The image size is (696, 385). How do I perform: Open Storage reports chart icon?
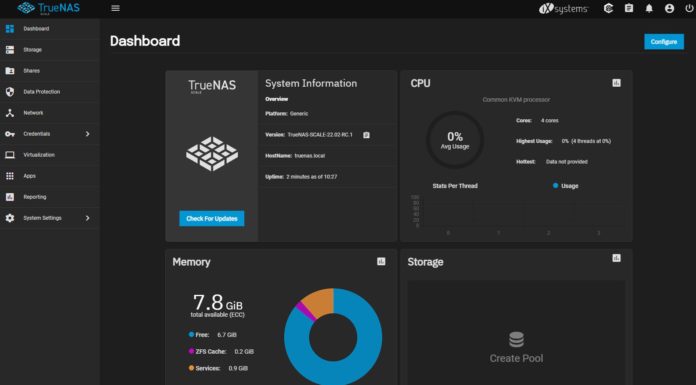click(x=617, y=258)
